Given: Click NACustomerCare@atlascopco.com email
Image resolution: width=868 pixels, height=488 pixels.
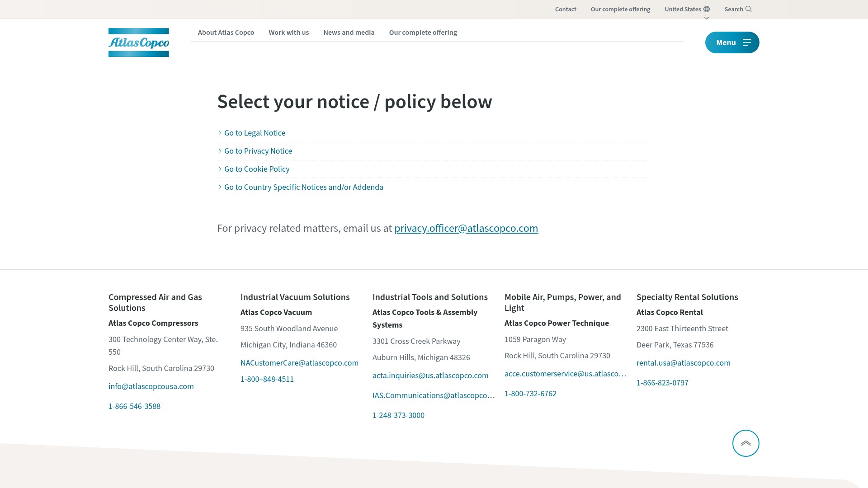Looking at the screenshot, I should (x=299, y=363).
